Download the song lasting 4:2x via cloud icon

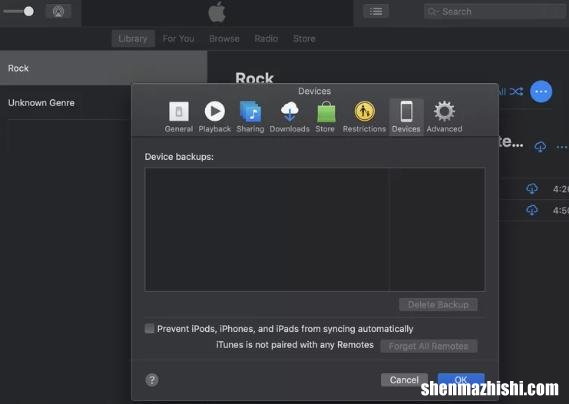point(532,188)
